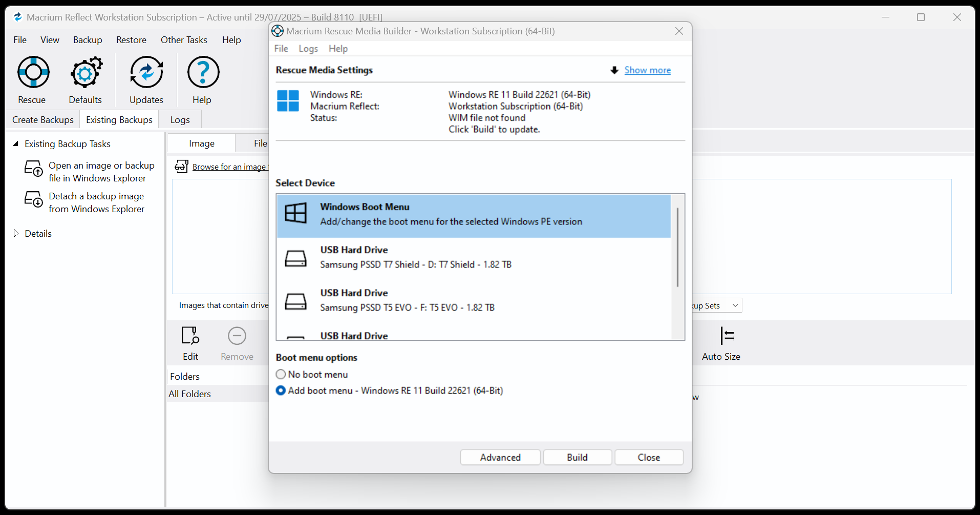The height and width of the screenshot is (515, 980).
Task: Open the Defaults gear icon
Action: point(86,72)
